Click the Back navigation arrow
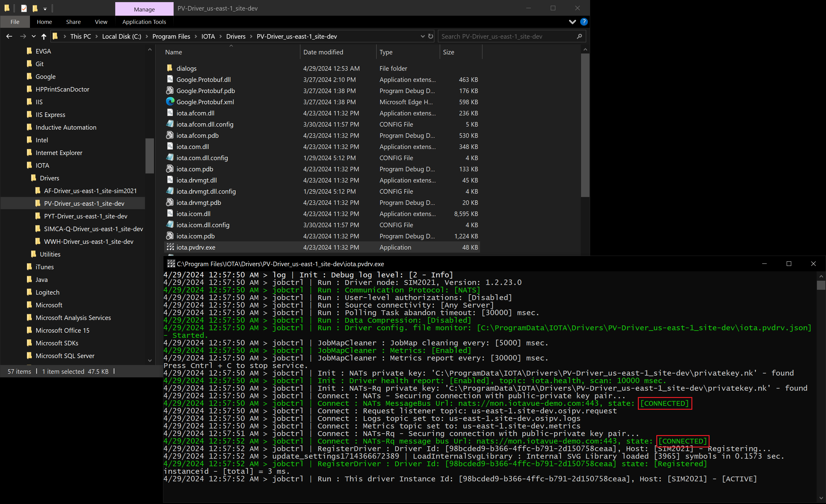 point(9,36)
